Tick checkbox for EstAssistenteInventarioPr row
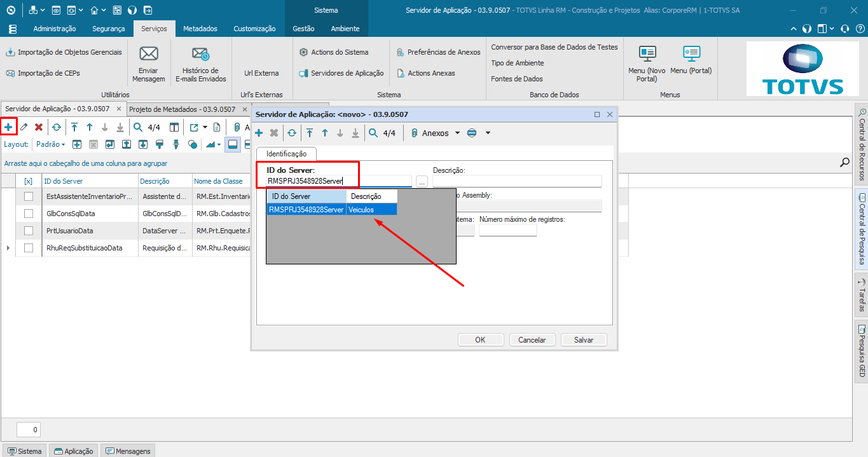Screen dimensions: 868x457 [28, 196]
